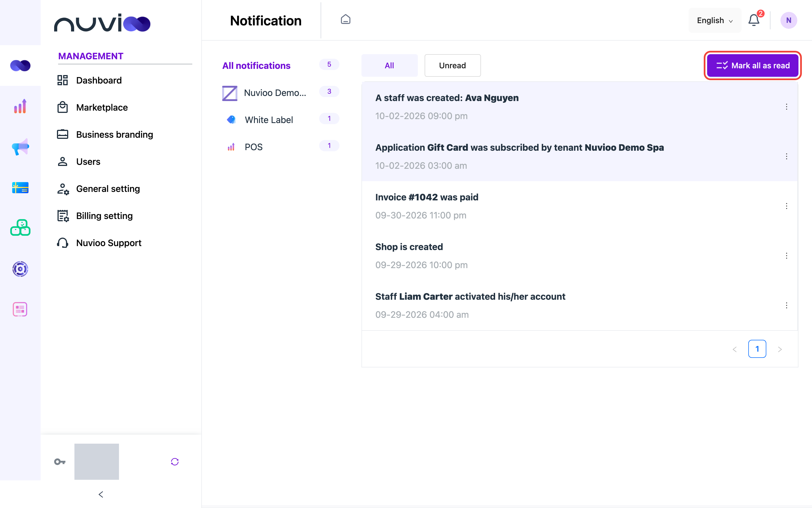Switch to the Unread tab

452,65
